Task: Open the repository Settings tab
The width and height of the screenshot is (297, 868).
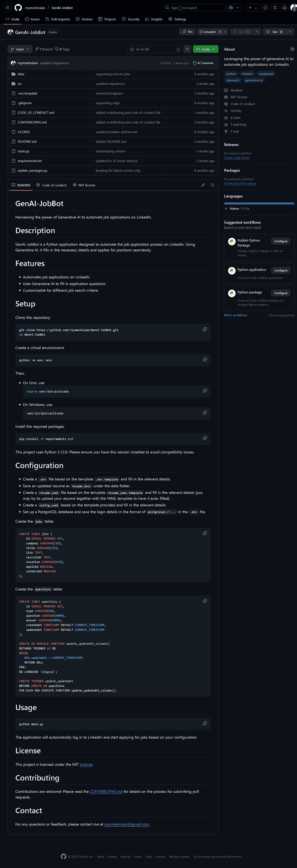Action: tap(177, 19)
